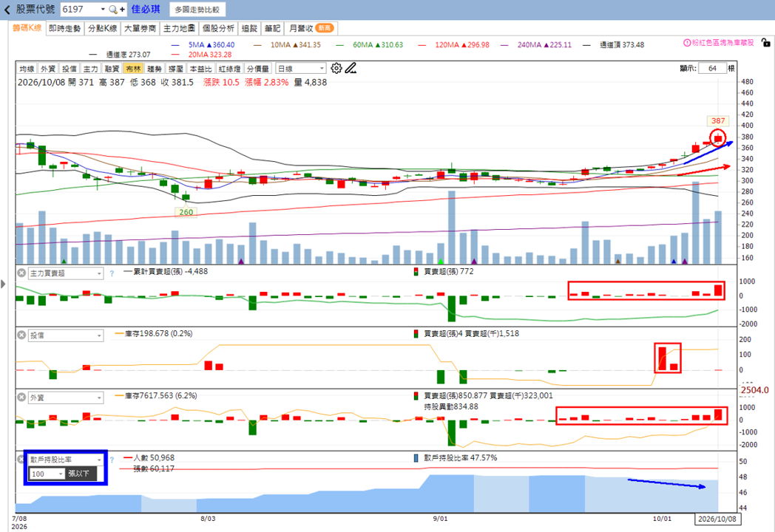Switch to the 分點K線 tab
Image resolution: width=775 pixels, height=532 pixels.
(x=102, y=28)
